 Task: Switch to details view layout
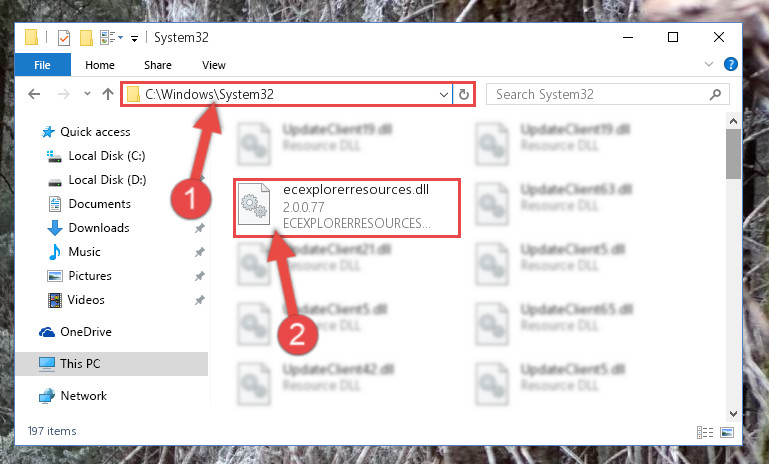coord(705,432)
